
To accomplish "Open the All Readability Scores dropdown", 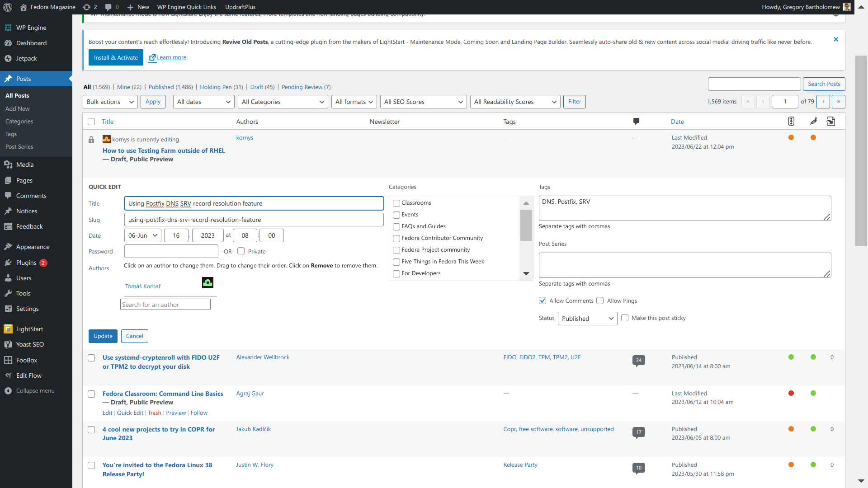I will click(515, 102).
